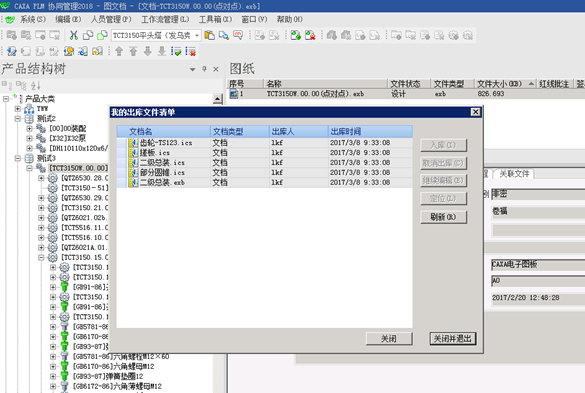Image resolution: width=585 pixels, height=393 pixels.
Task: Select [GB93-87]弹簧垫圈12 tree item
Action: (108, 376)
